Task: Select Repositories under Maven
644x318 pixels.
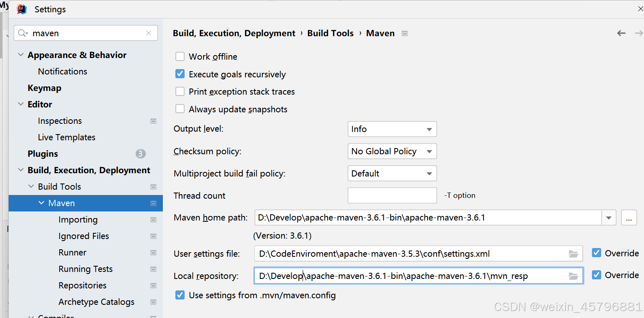Action: tap(82, 286)
